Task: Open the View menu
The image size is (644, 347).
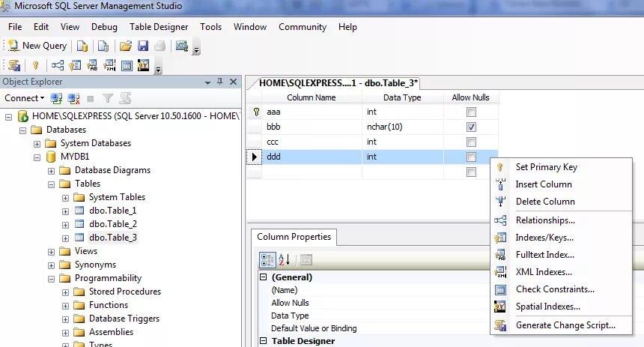Action: 70,27
